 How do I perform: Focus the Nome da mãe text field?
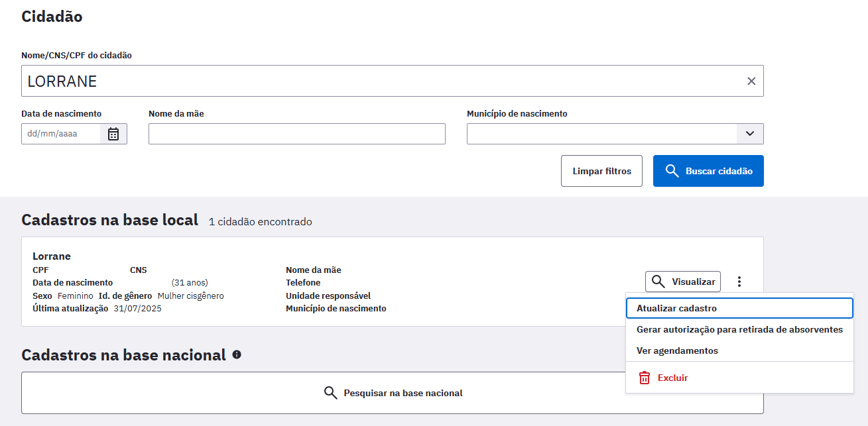pyautogui.click(x=296, y=134)
